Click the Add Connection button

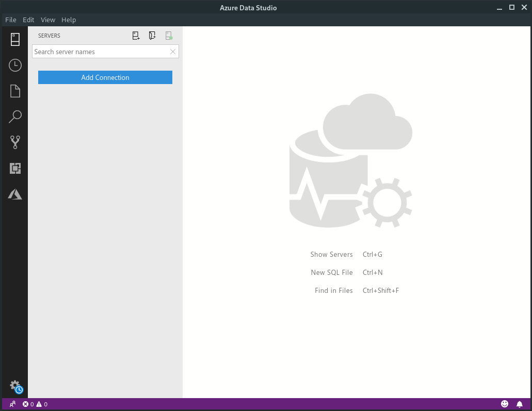click(105, 77)
